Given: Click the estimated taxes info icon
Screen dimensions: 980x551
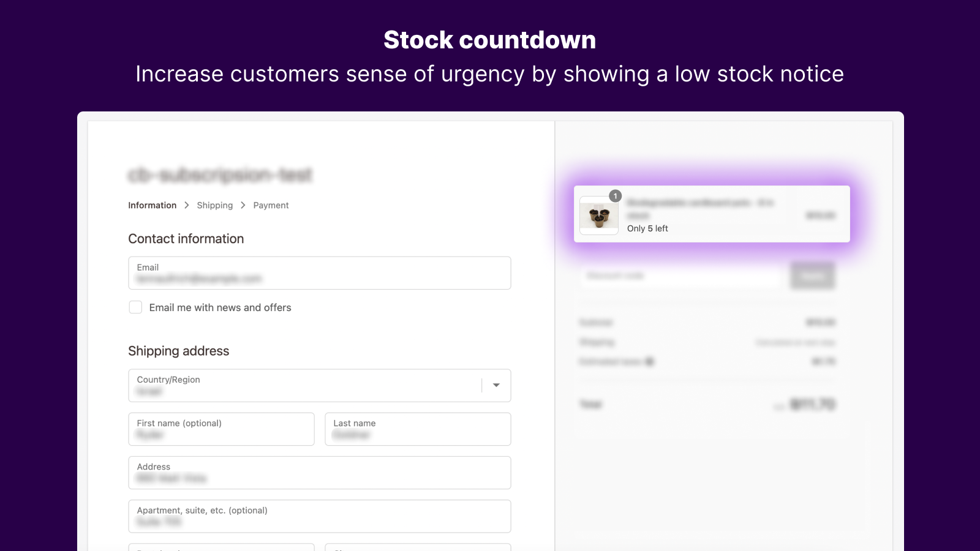Looking at the screenshot, I should click(650, 361).
